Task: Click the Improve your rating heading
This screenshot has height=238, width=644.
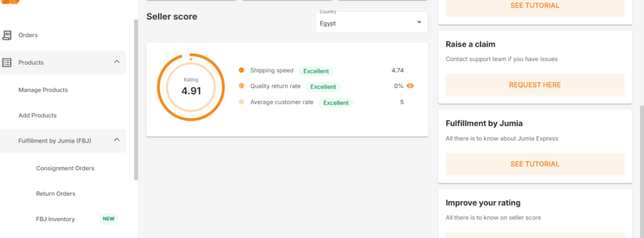Action: (483, 203)
